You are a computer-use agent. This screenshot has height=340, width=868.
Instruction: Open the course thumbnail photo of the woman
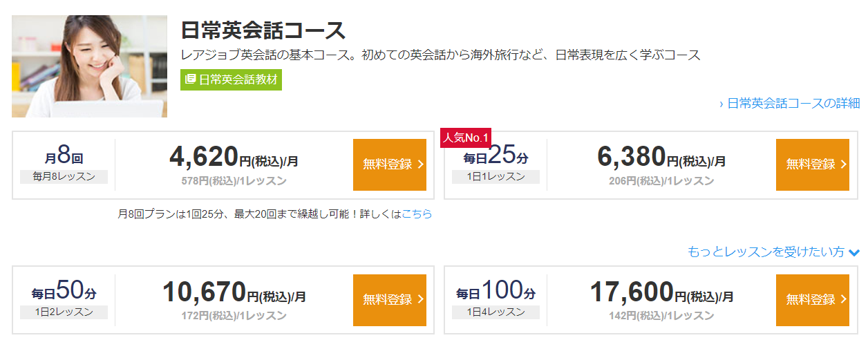pos(89,66)
